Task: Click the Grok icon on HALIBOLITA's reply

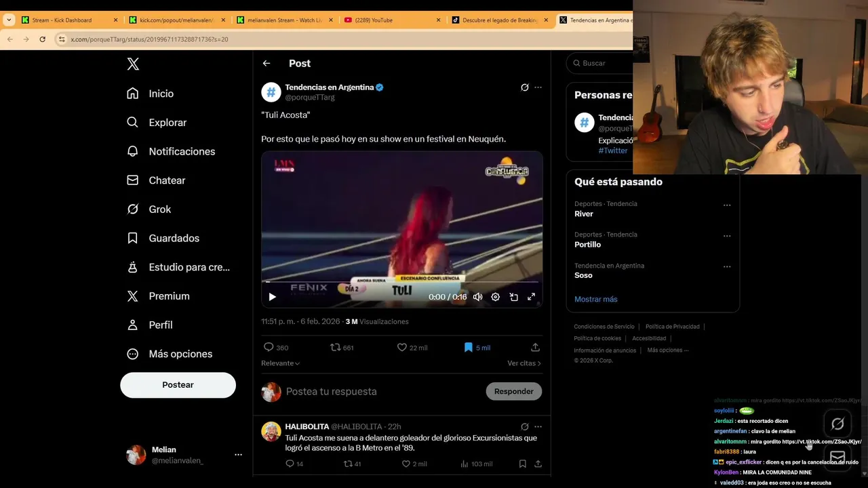Action: coord(524,427)
